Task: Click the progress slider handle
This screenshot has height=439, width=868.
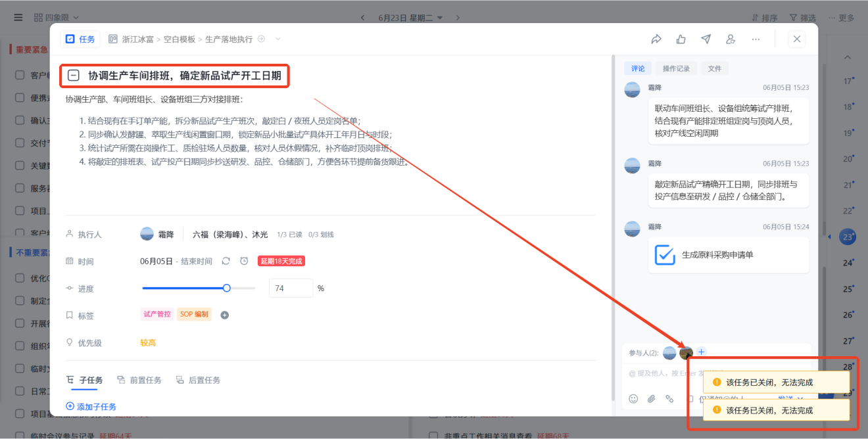Action: coord(226,288)
